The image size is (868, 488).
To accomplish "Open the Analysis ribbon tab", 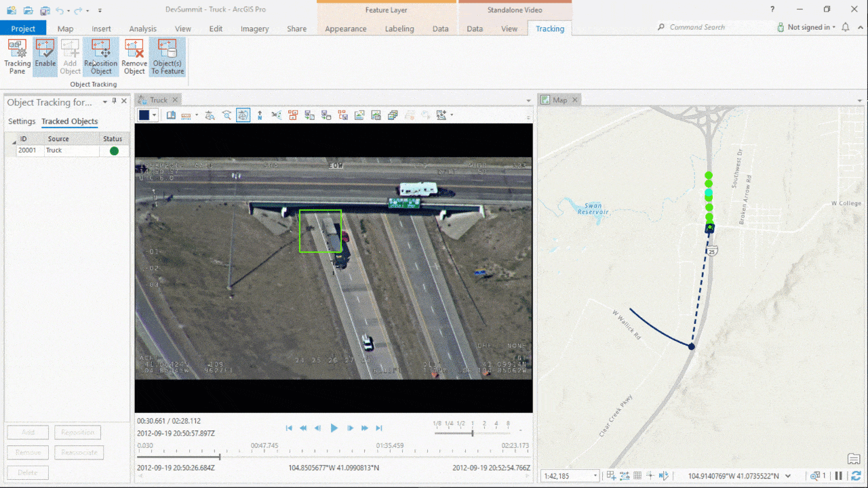I will (x=142, y=28).
